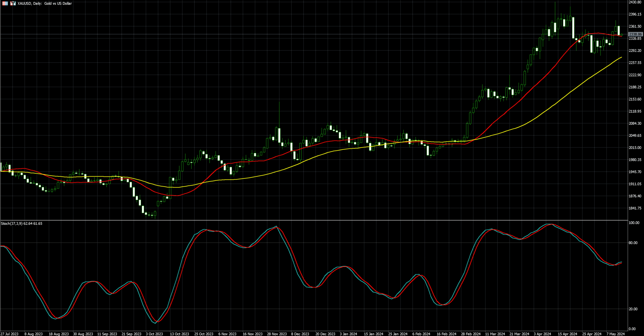
Task: Click the 7 May 2024 date label
Action: coord(616,334)
